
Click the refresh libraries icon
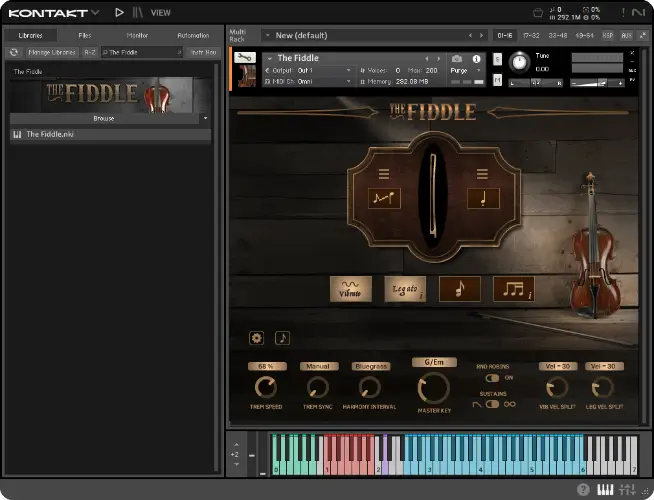tap(15, 52)
